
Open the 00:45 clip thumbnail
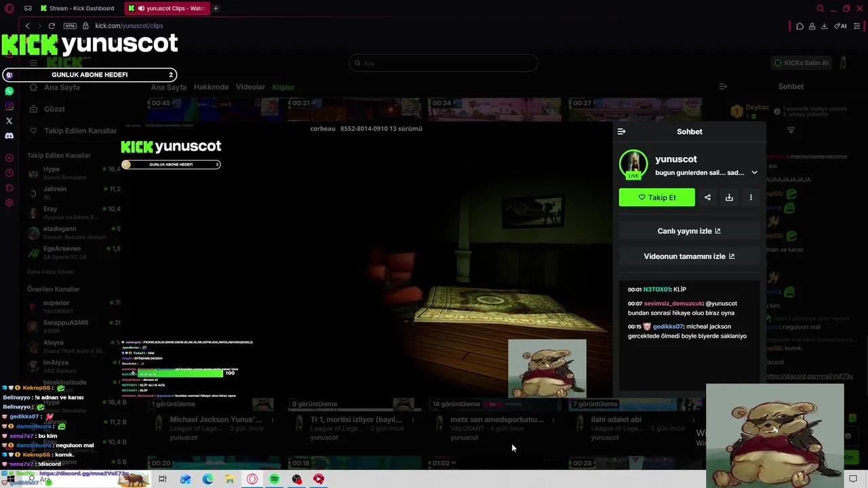coord(216,108)
